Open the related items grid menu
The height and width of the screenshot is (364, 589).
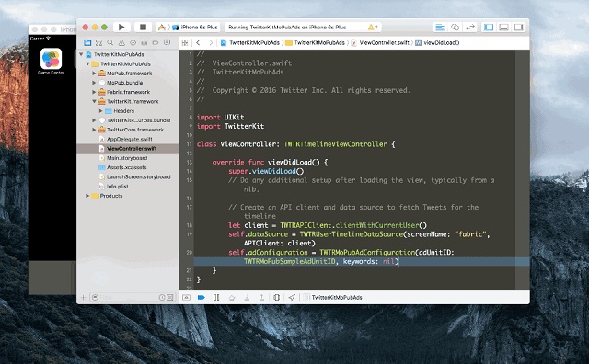(185, 43)
